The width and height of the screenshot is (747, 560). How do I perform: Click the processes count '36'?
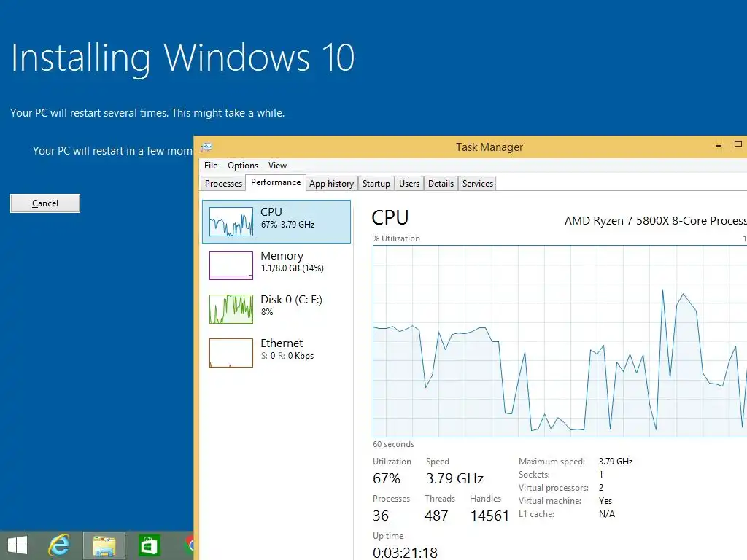[381, 516]
